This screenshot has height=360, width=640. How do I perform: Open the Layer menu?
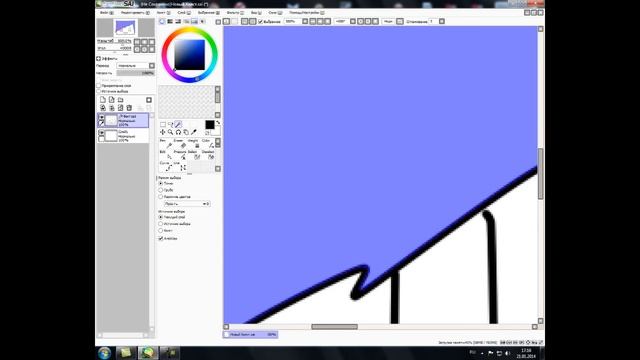pyautogui.click(x=184, y=13)
